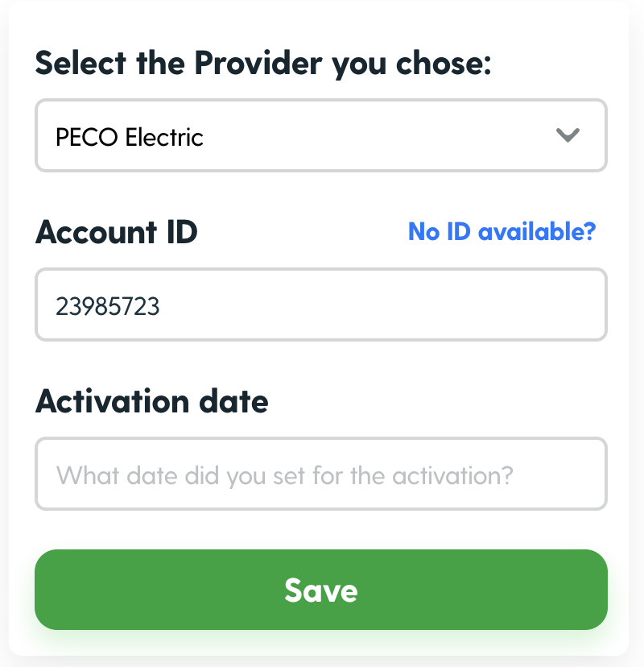Viewport: 644px width, 667px height.
Task: Submit the form with Save
Action: pos(320,590)
